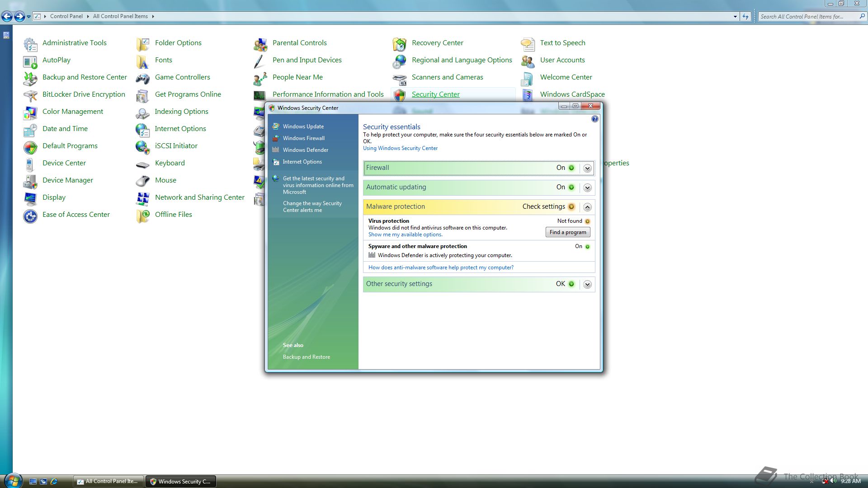Open Device Manager icon
Screen dimensions: 868x488
click(x=30, y=181)
